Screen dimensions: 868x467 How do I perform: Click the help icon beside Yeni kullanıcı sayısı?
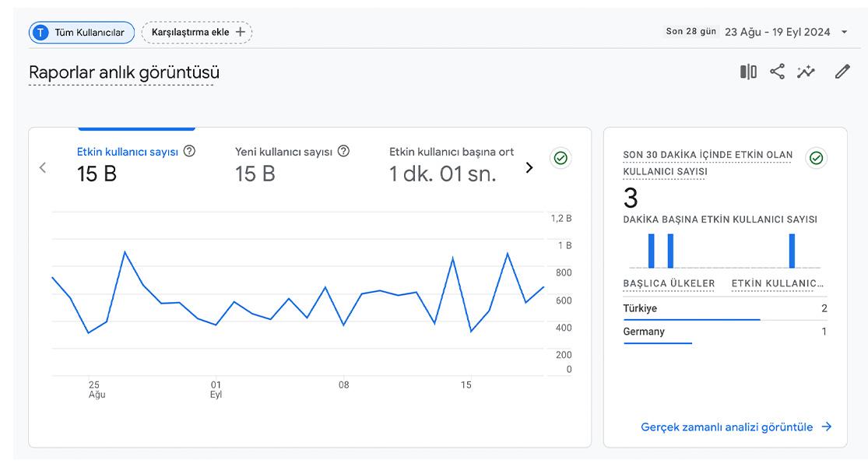344,151
